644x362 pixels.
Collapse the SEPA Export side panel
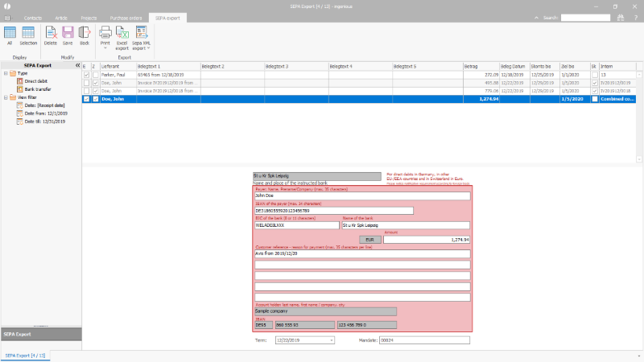click(x=77, y=65)
